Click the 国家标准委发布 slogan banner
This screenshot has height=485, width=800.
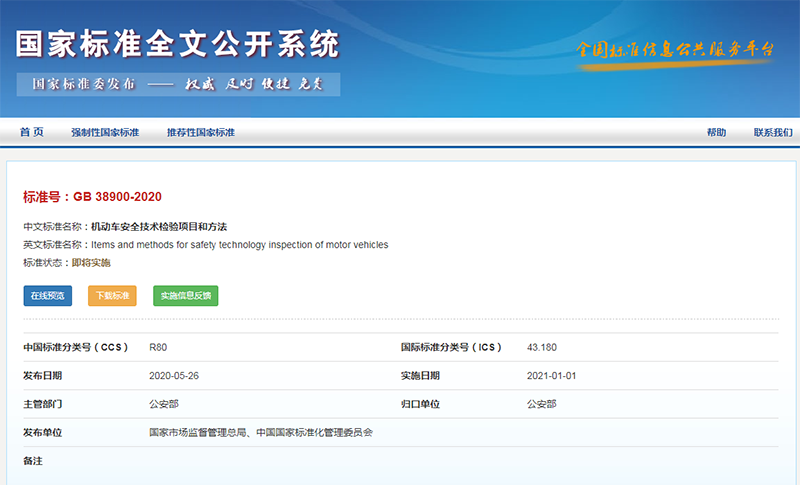[x=178, y=85]
